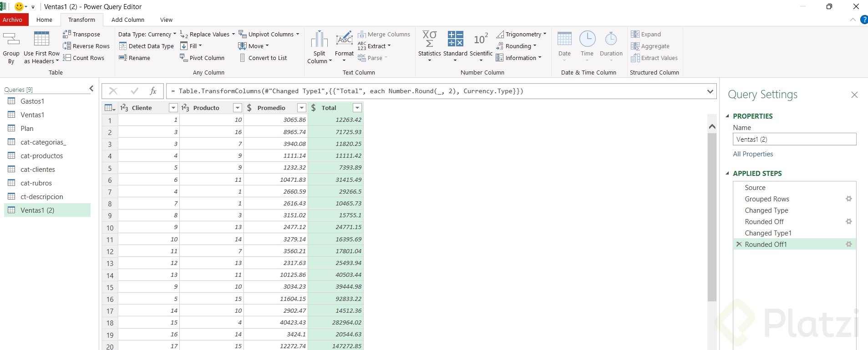Click the Scientific 10² icon
Screen dimensions: 868x350
pyautogui.click(x=481, y=39)
